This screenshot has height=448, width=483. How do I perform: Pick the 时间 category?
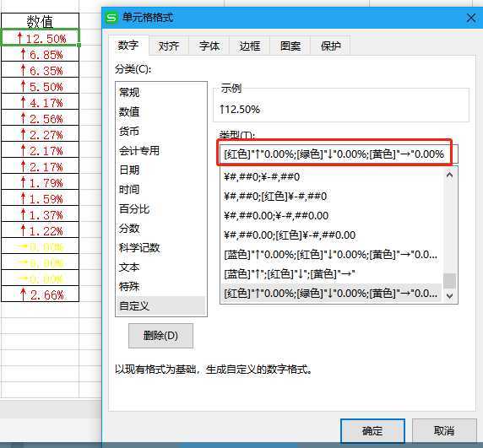tap(160, 189)
